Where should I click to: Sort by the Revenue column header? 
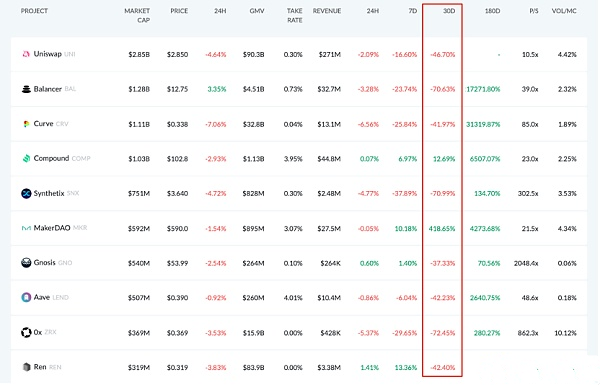coord(327,11)
